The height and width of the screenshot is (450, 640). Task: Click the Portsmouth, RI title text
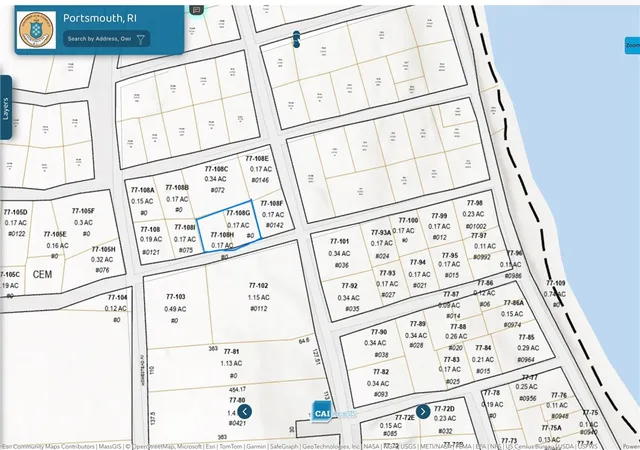click(100, 18)
